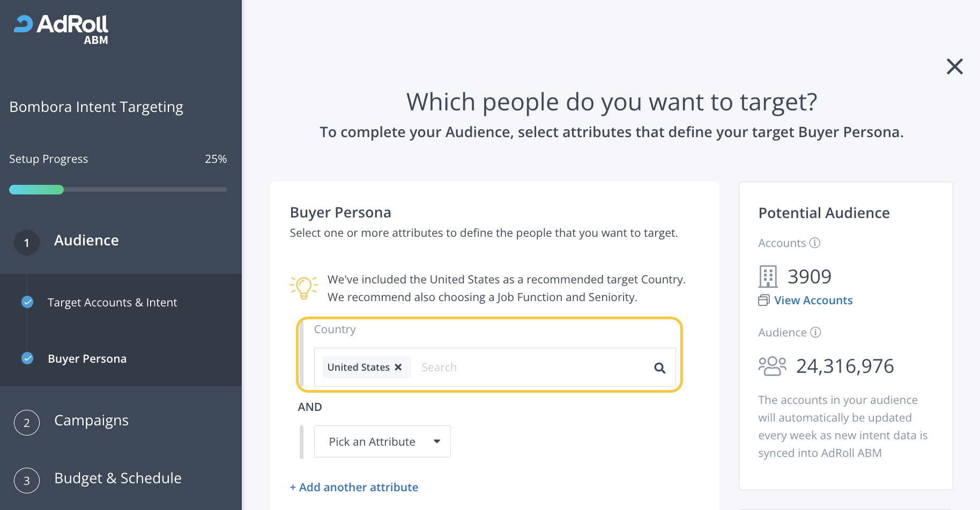Viewport: 980px width, 510px height.
Task: Click the Accounts info icon
Action: pyautogui.click(x=815, y=243)
